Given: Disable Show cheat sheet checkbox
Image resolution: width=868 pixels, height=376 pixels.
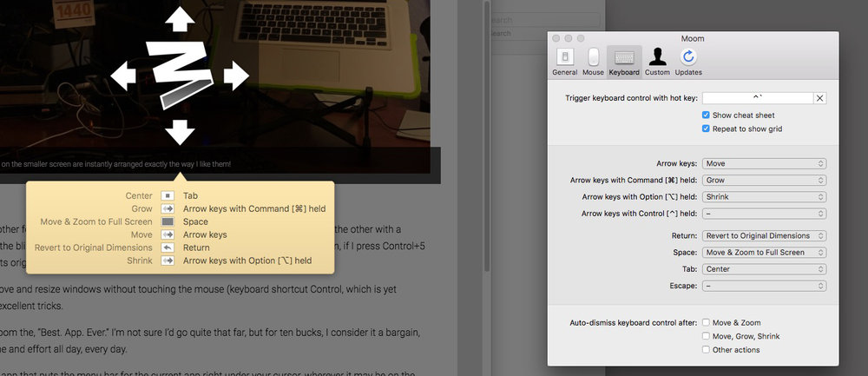Looking at the screenshot, I should pos(706,115).
